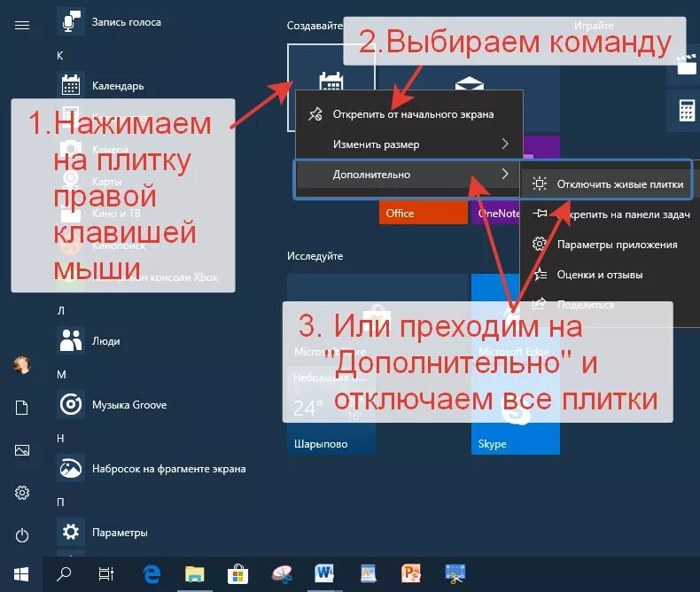Screen dimensions: 700x592
Task: Click the user account avatar
Action: [x=22, y=365]
